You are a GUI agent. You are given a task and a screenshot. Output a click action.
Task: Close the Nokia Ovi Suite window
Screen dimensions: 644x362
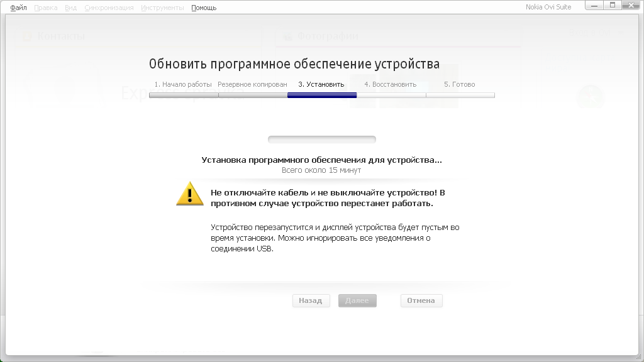pyautogui.click(x=631, y=6)
